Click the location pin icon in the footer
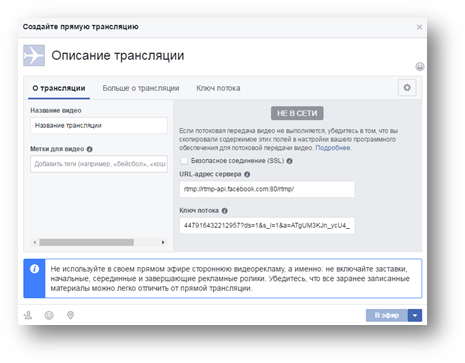 [x=70, y=315]
